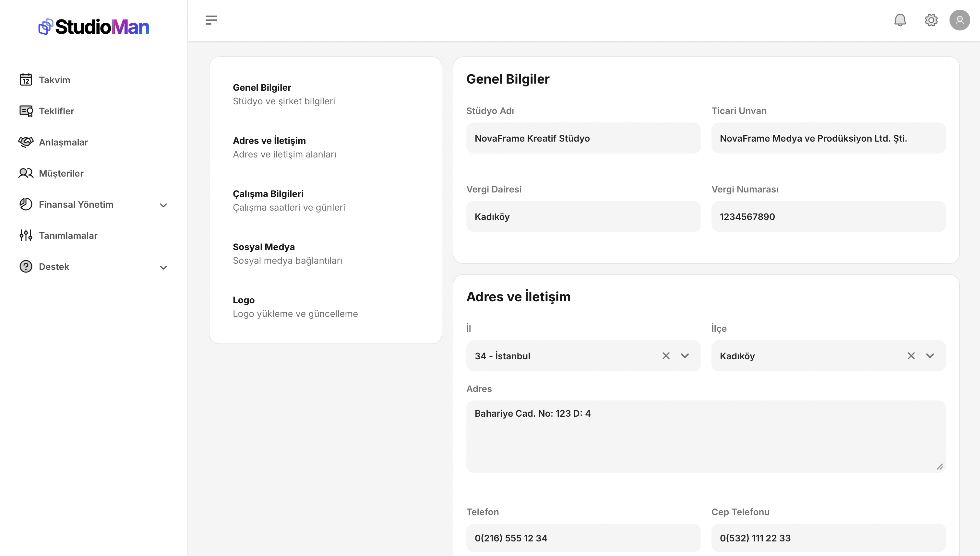Toggle the sidebar with hamburger menu icon

coord(211,20)
